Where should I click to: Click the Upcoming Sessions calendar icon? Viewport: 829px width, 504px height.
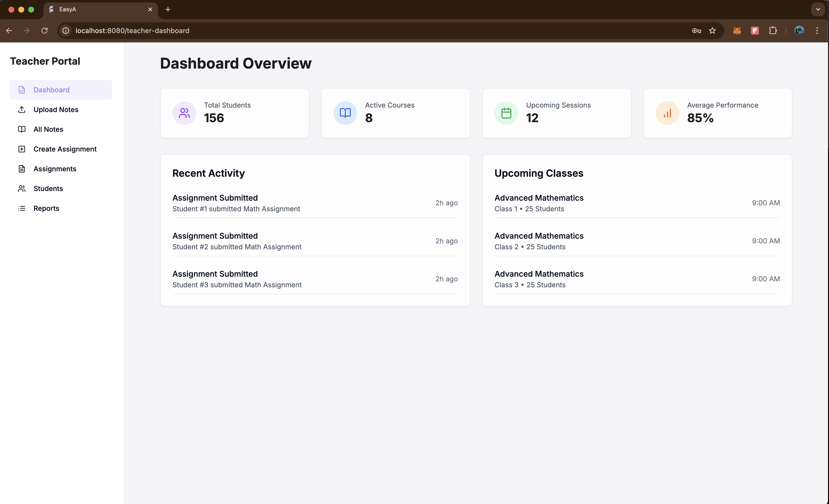[506, 113]
